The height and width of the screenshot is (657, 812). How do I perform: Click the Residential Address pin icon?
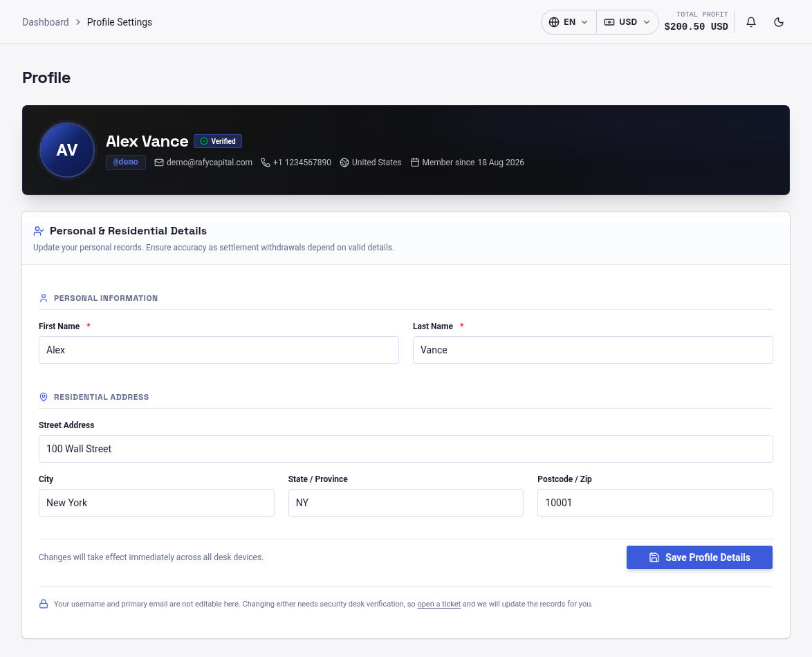click(44, 397)
